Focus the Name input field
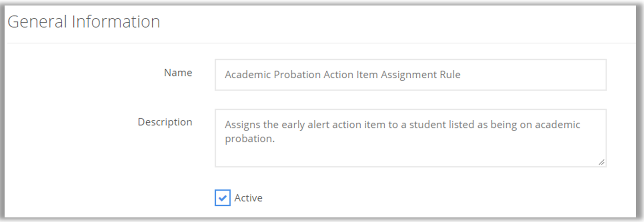644x222 pixels. click(410, 75)
